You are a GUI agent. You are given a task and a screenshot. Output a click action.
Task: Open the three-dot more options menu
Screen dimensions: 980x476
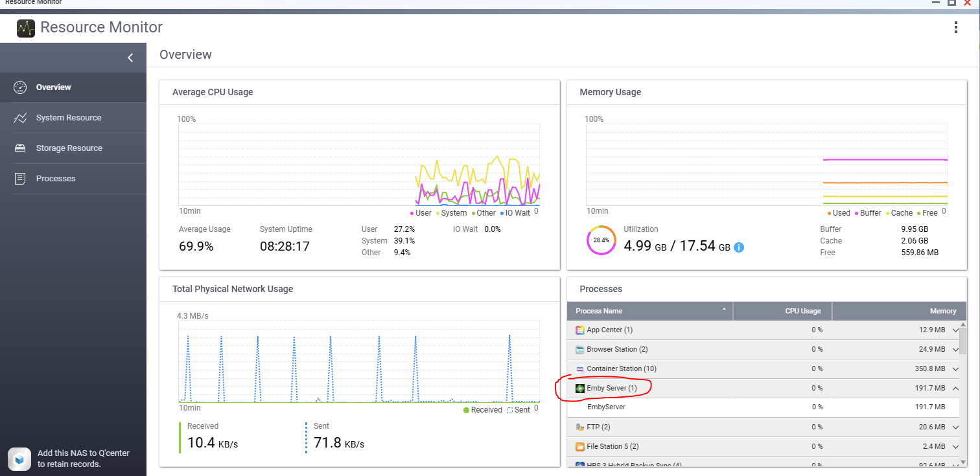tap(956, 27)
